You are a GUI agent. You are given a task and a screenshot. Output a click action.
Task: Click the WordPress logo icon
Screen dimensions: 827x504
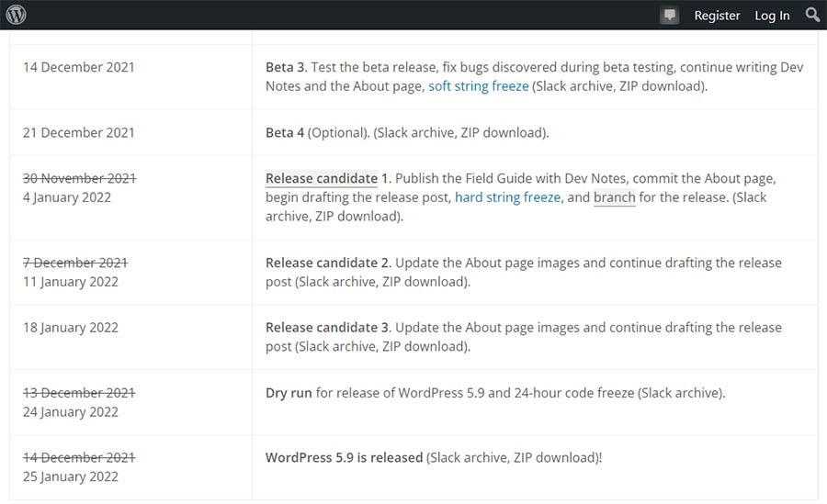[x=17, y=15]
